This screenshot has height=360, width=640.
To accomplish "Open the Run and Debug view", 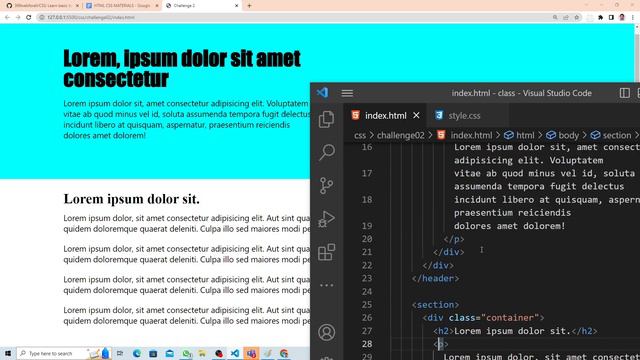I will 327,219.
